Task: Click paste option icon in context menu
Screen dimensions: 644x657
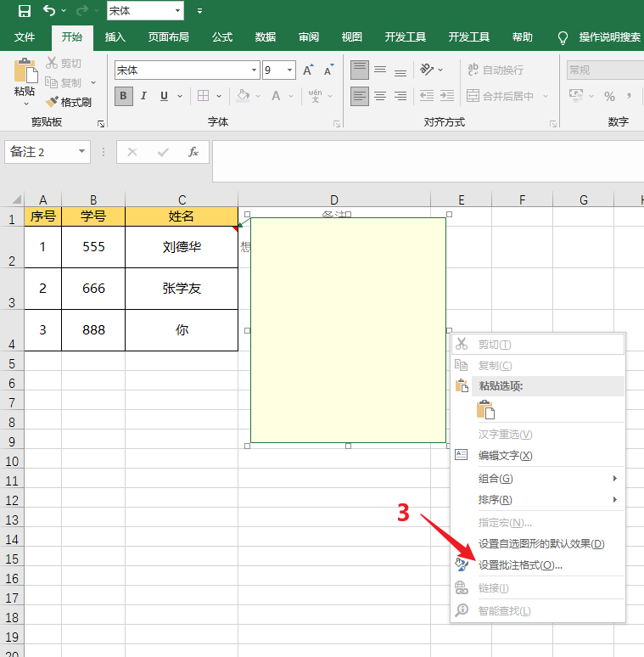Action: 485,409
